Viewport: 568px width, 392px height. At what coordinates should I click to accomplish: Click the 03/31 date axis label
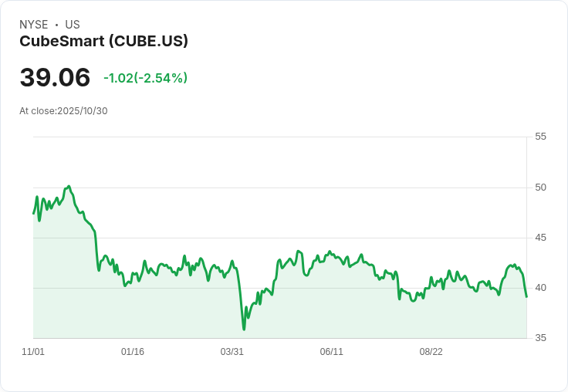232,352
